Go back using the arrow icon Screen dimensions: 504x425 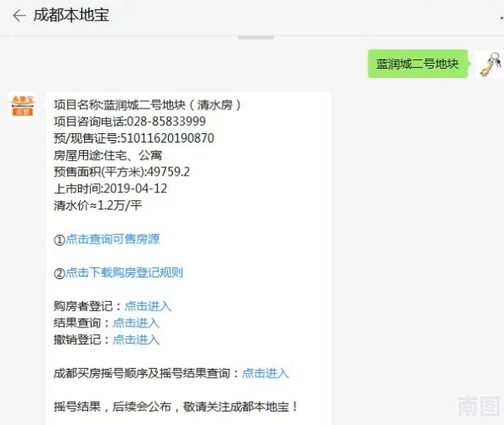pos(19,15)
